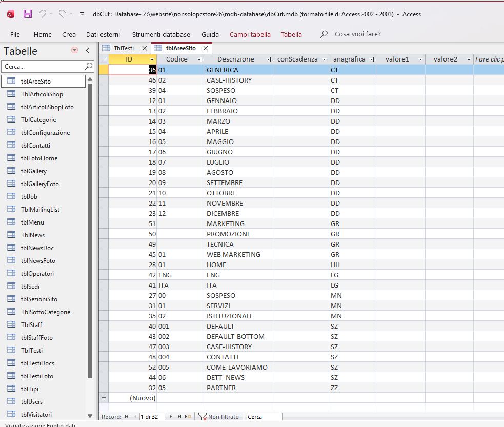The image size is (504, 427).
Task: Click the Non filtrato filter indicator
Action: (218, 417)
